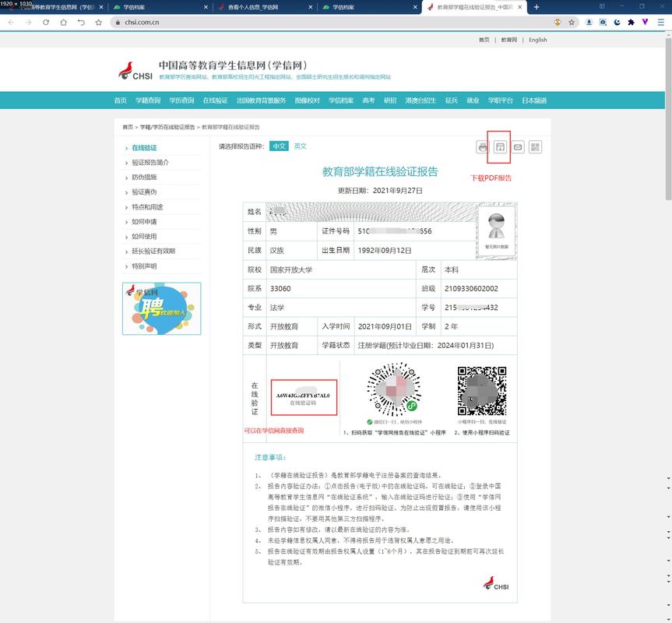The width and height of the screenshot is (672, 623).
Task: Open the extensions puzzle icon
Action: point(631,23)
